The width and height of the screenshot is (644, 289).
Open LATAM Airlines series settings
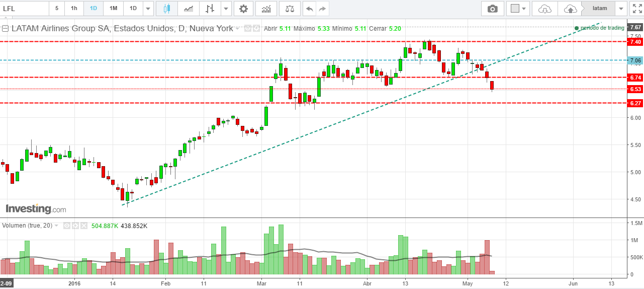(x=255, y=29)
